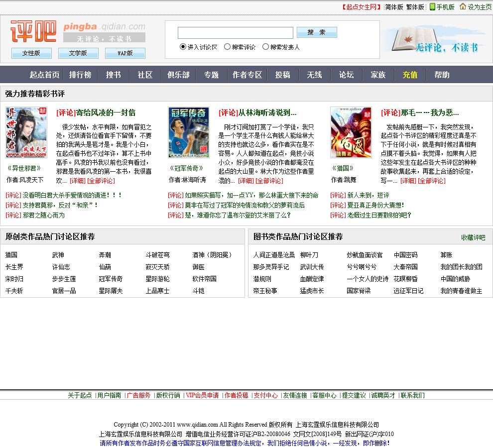This screenshot has height=448, width=493.
Task: Open 官居一品 discussion forum
Action: (64, 291)
